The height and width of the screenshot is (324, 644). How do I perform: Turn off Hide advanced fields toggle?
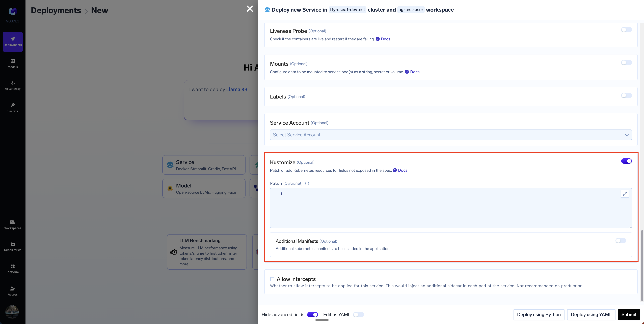[x=312, y=314]
